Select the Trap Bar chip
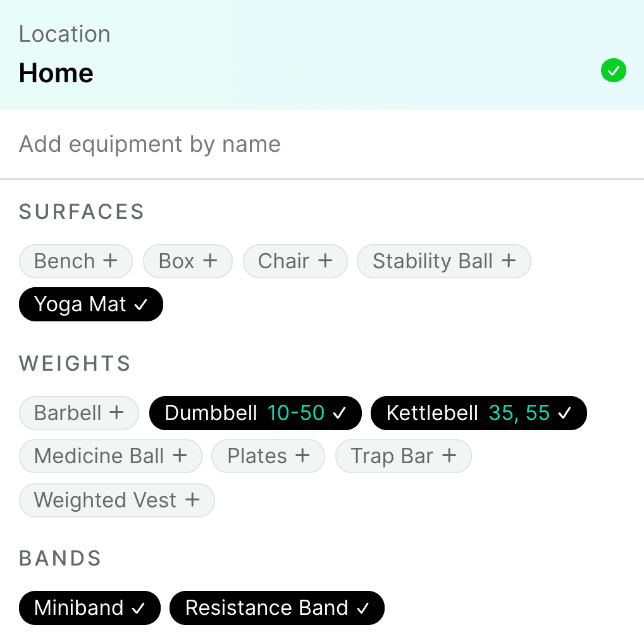Viewport: 644px width, 644px height. tap(404, 456)
